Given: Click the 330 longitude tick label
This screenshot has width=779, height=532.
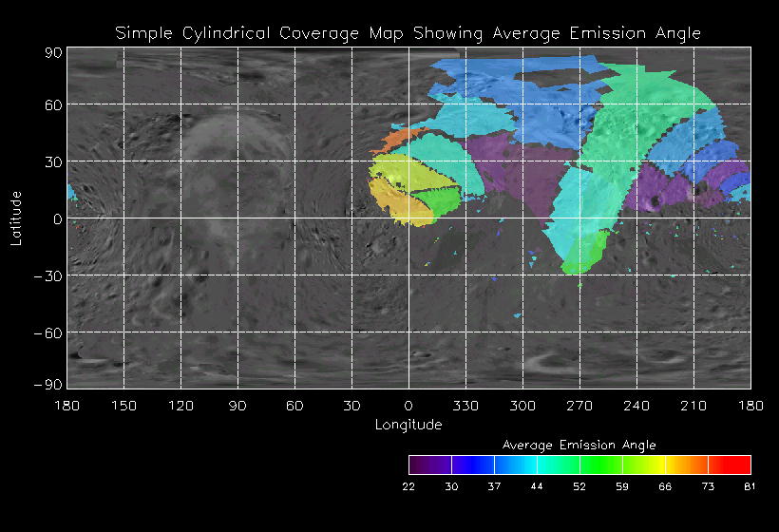Looking at the screenshot, I should [465, 406].
